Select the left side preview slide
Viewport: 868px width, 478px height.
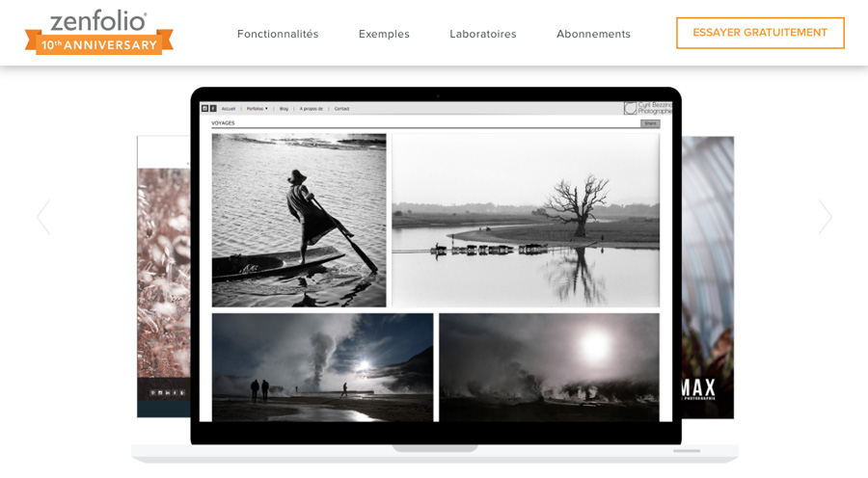click(164, 277)
